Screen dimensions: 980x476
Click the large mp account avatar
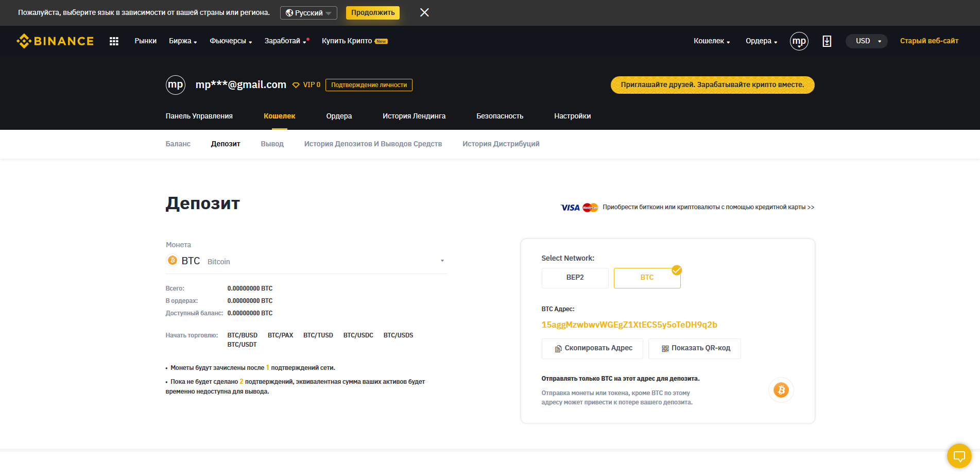click(176, 85)
